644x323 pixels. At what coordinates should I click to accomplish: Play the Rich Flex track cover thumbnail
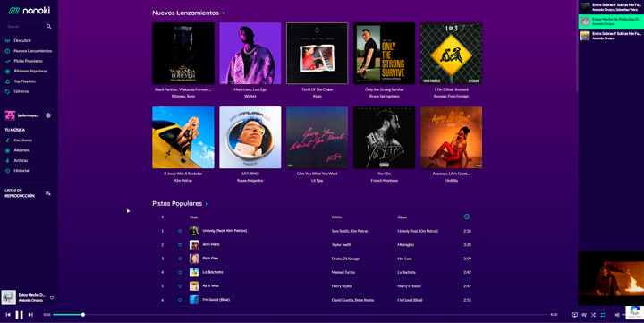pos(194,259)
